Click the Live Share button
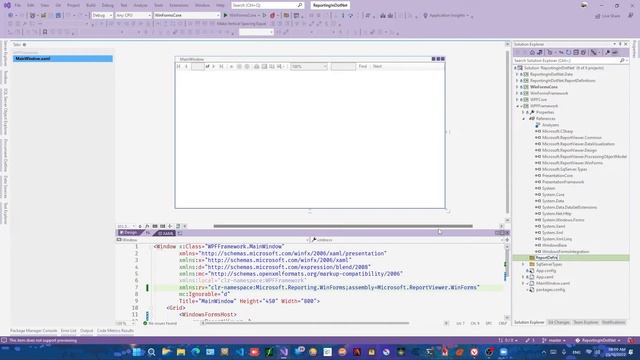This screenshot has height=360, width=640. 608,16
